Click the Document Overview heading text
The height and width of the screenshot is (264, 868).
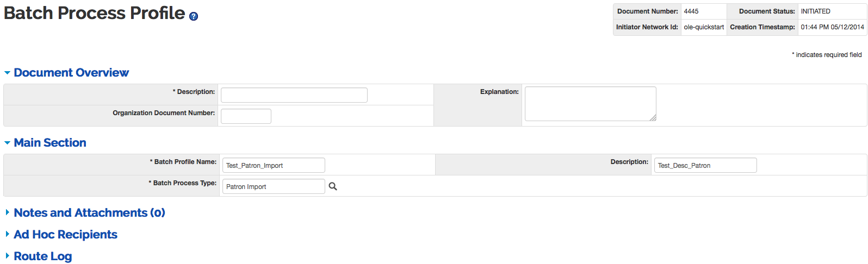(71, 73)
